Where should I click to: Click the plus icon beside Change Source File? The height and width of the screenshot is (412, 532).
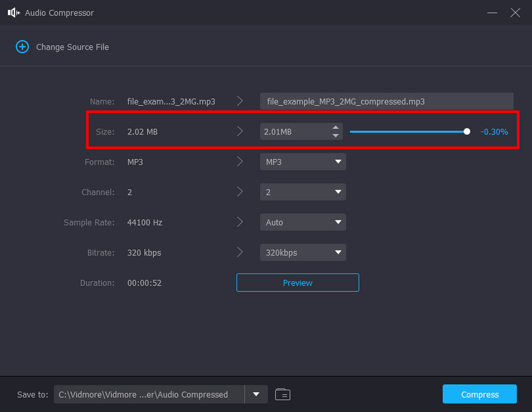(22, 47)
